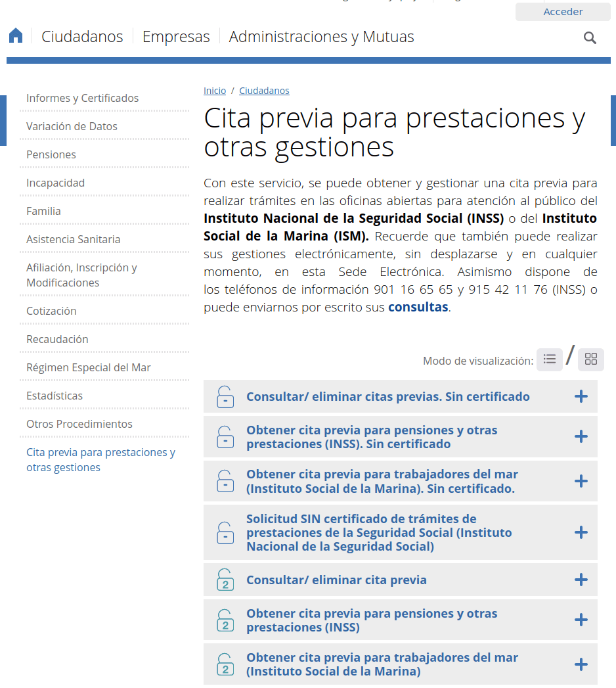Click level-2 padlock icon beside 'pensiones y otras prestaciones (INSS)'

(x=225, y=620)
